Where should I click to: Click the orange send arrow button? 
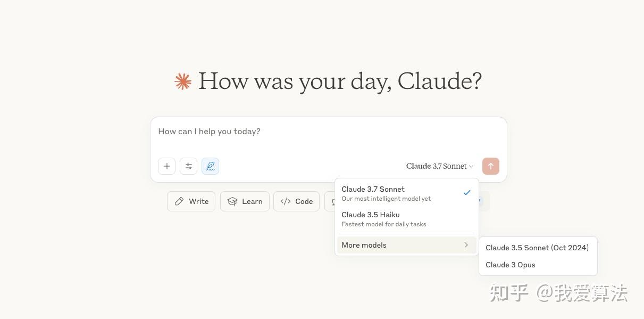click(x=490, y=166)
